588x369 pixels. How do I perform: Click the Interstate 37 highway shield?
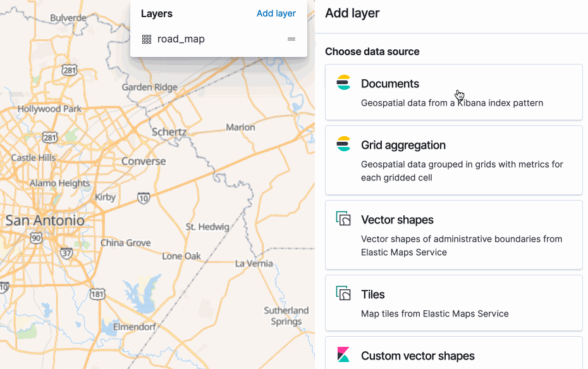point(66,253)
